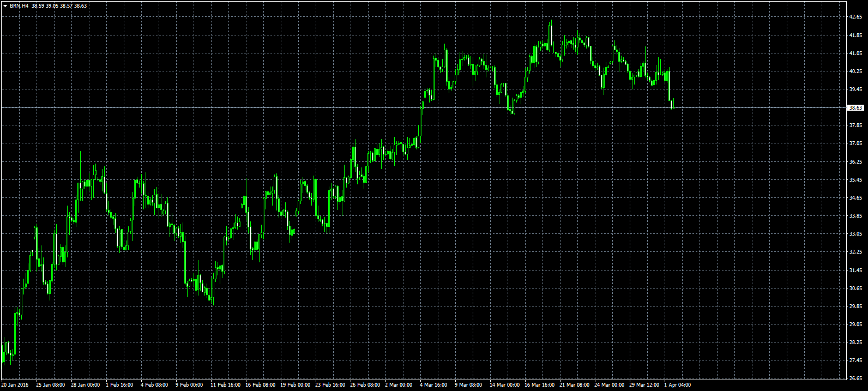The height and width of the screenshot is (391, 868).
Task: Click the 1 Feb 16:00 time label
Action: pos(119,385)
